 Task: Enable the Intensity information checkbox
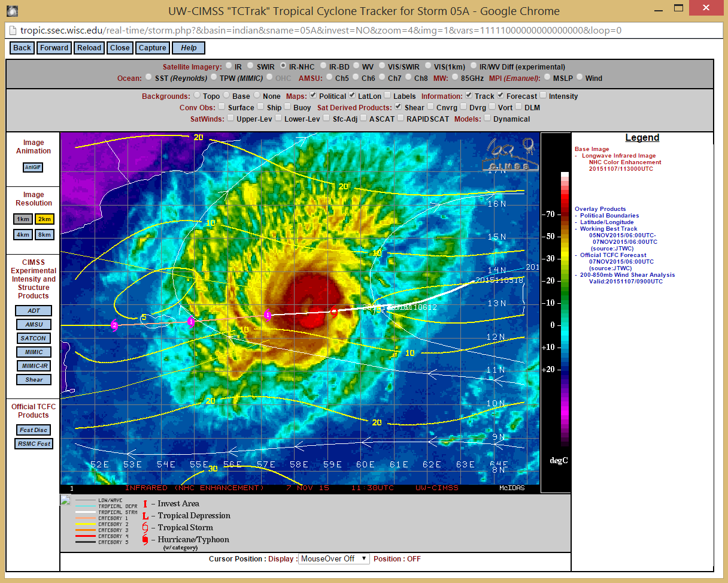pyautogui.click(x=543, y=95)
